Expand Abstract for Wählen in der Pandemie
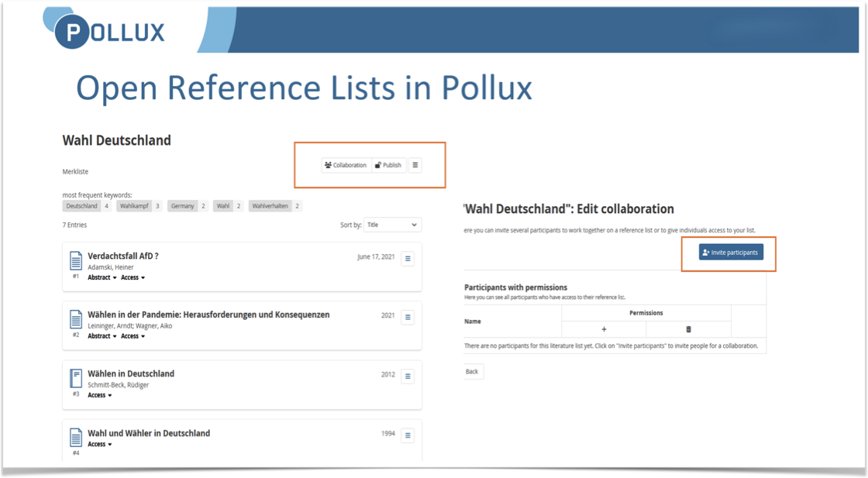This screenshot has height=478, width=868. [x=102, y=336]
